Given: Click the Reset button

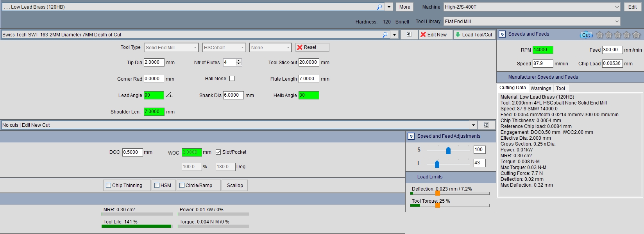Looking at the screenshot, I should click(x=312, y=47).
